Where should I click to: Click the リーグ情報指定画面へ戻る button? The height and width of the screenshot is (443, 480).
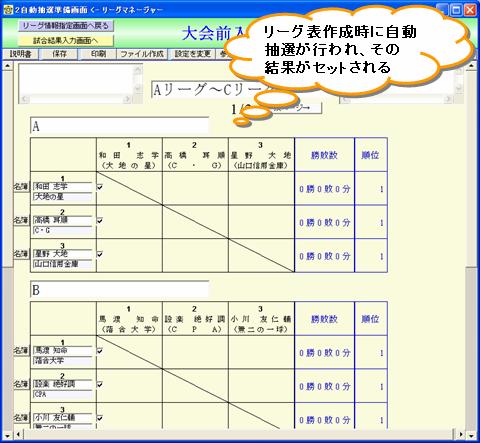click(66, 26)
